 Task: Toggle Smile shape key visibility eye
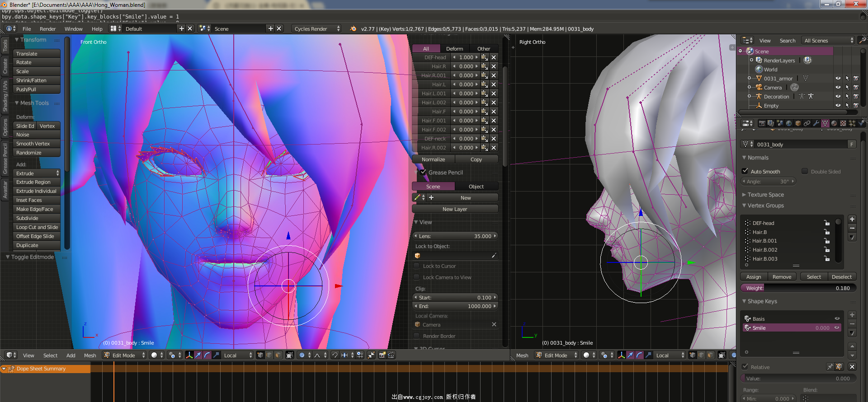[837, 328]
